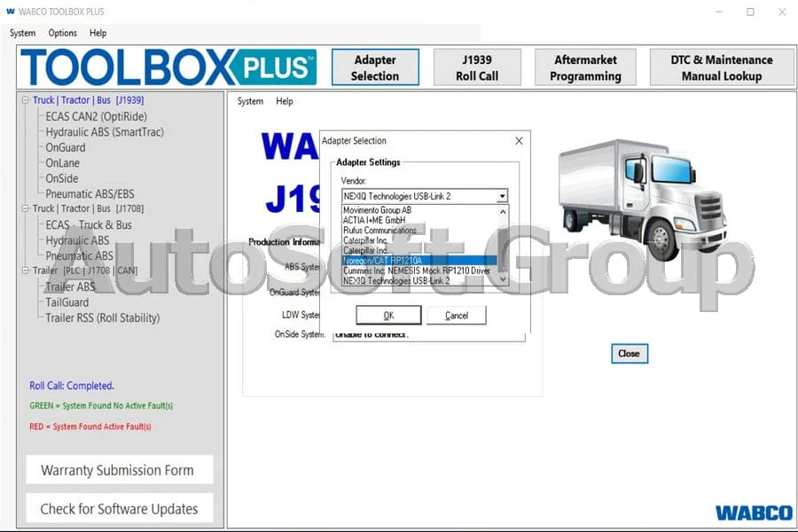Click the WABCO title bar app icon
The height and width of the screenshot is (532, 798).
10,12
